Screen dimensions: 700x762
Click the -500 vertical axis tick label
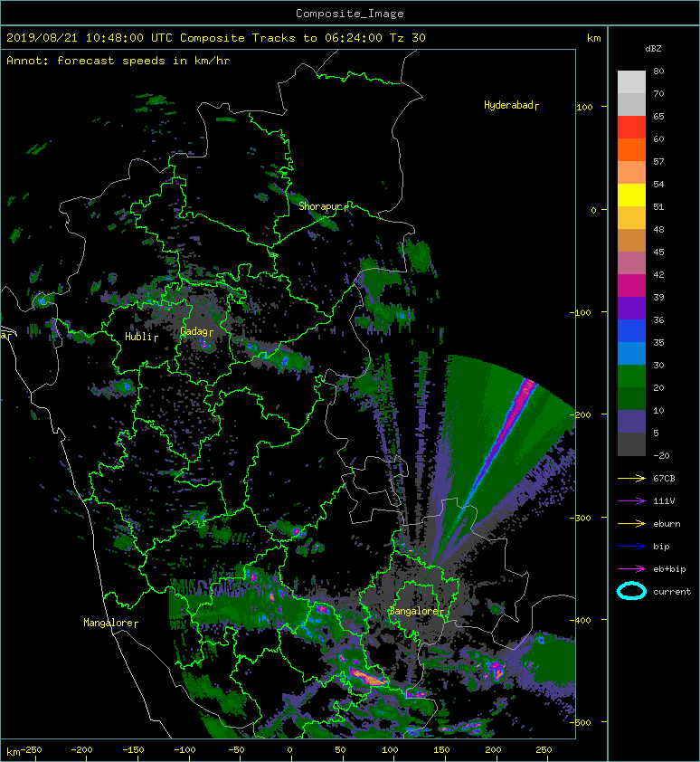point(580,723)
